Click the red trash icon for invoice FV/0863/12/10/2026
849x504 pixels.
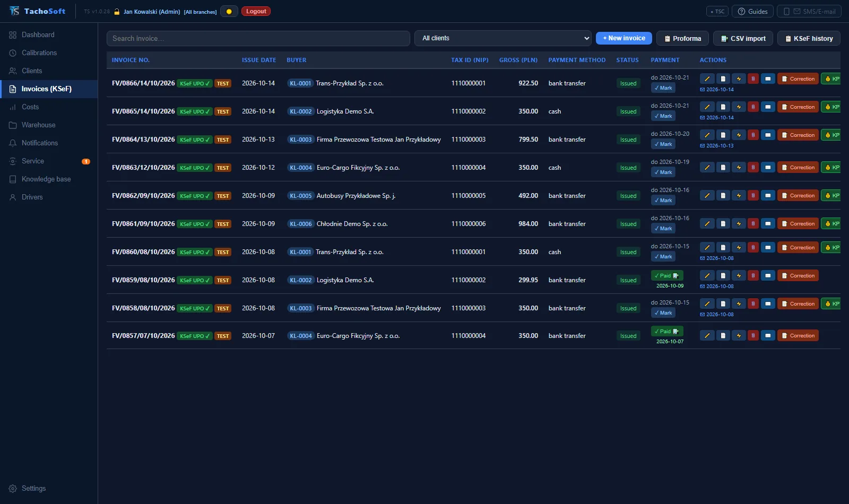pos(753,168)
